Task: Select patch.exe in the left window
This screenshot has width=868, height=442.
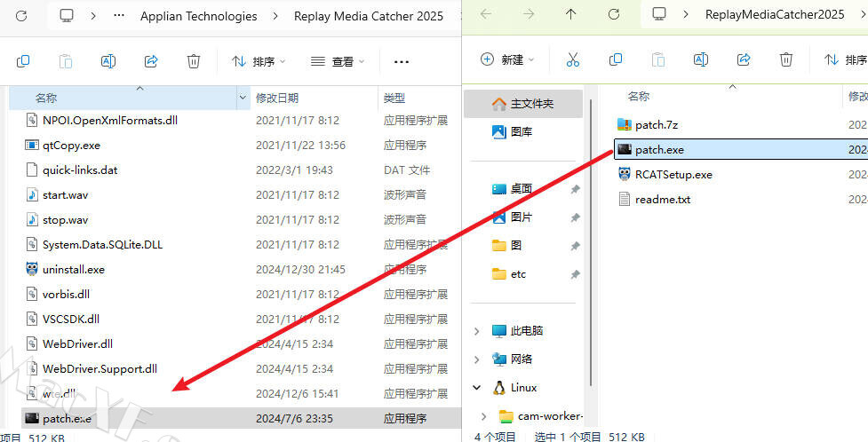Action: click(x=242, y=418)
